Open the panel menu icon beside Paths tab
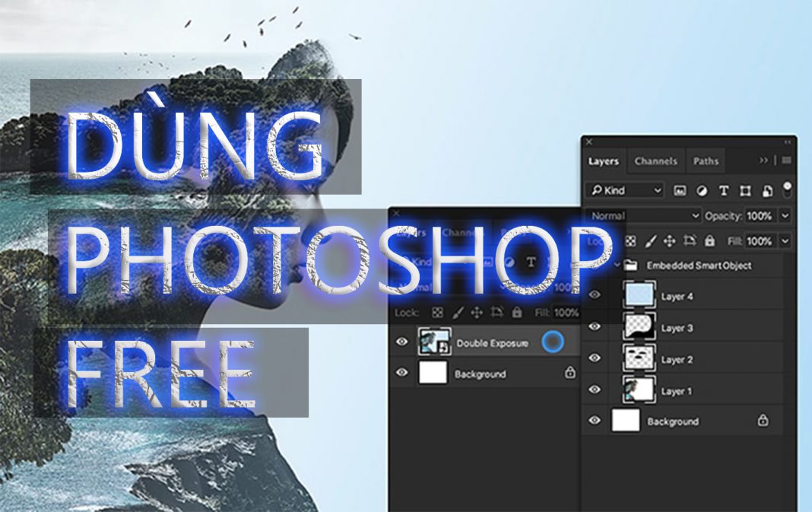The height and width of the screenshot is (512, 812). 786,161
